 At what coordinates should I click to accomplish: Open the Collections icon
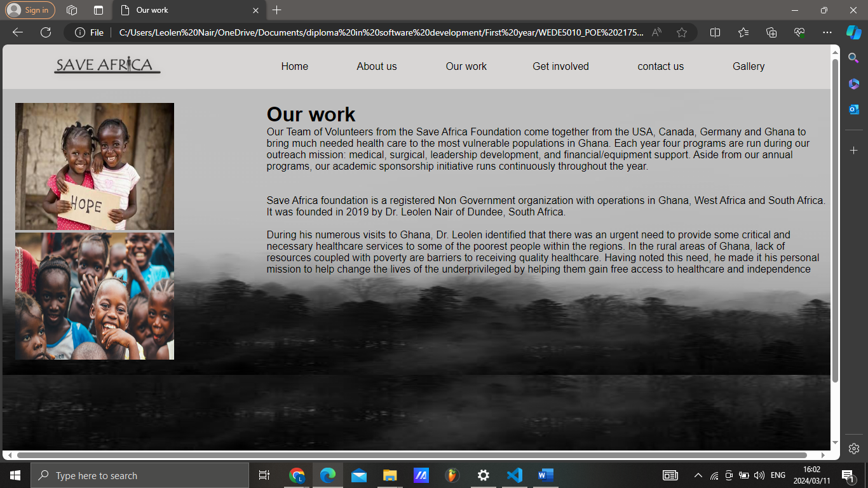[x=771, y=32]
